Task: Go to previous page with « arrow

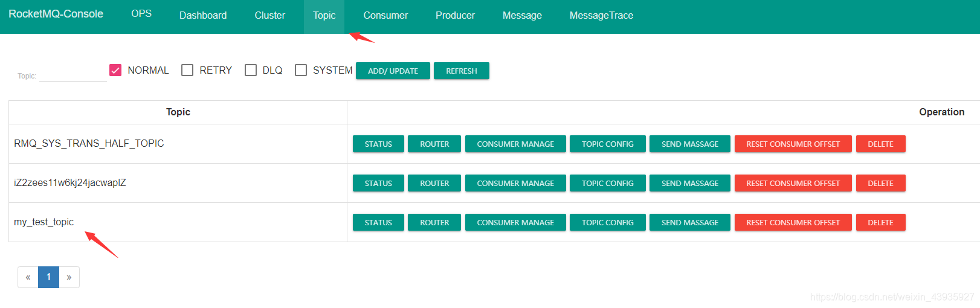Action: tap(28, 277)
